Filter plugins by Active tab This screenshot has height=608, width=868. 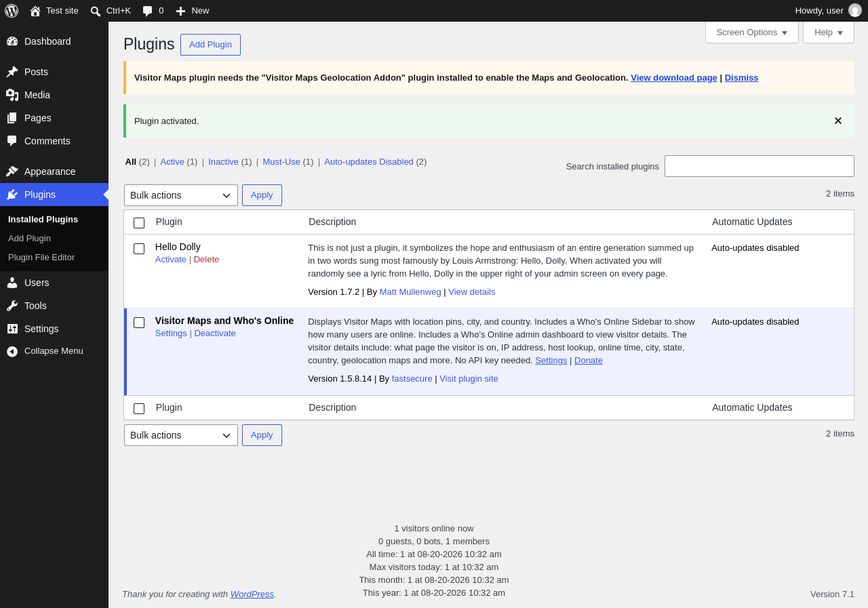pos(172,161)
